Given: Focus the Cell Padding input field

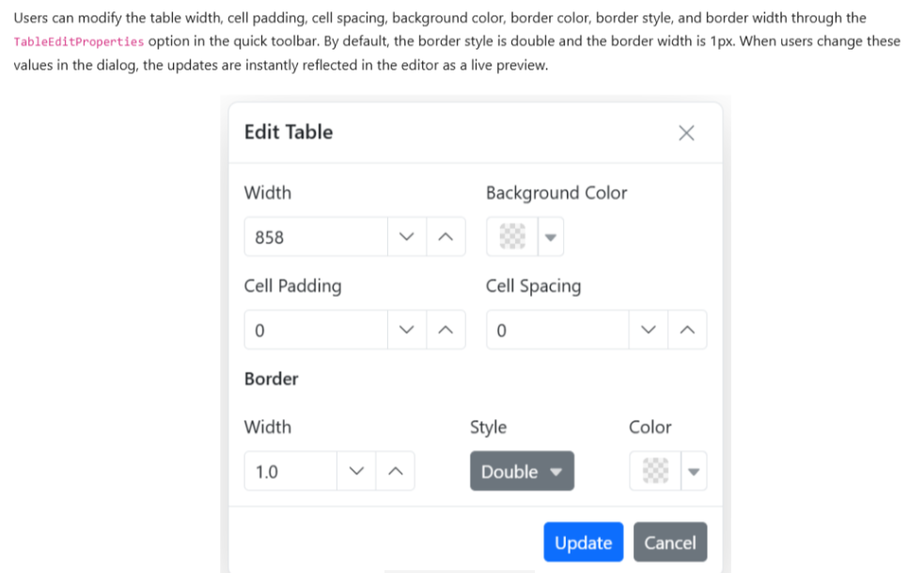Looking at the screenshot, I should pyautogui.click(x=316, y=331).
